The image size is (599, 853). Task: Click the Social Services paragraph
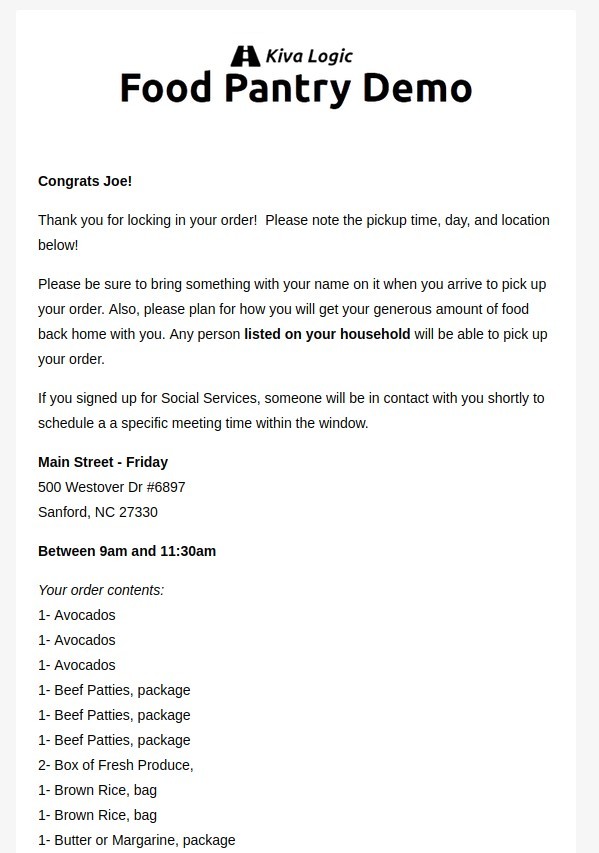(291, 411)
